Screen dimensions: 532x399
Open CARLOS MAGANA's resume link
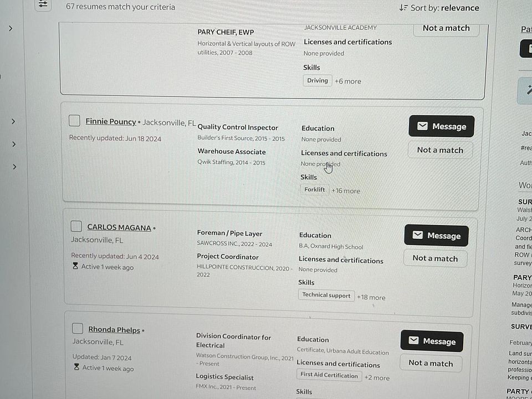pyautogui.click(x=119, y=228)
